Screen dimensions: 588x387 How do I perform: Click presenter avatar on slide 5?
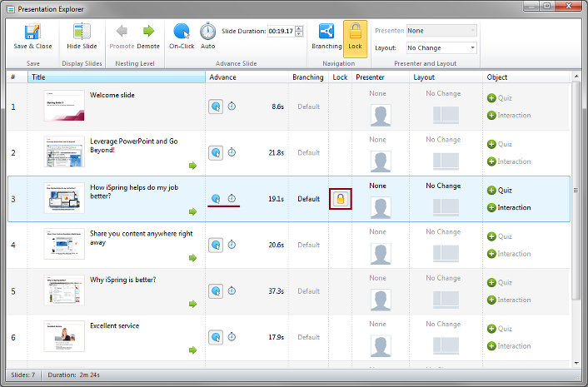pos(381,300)
